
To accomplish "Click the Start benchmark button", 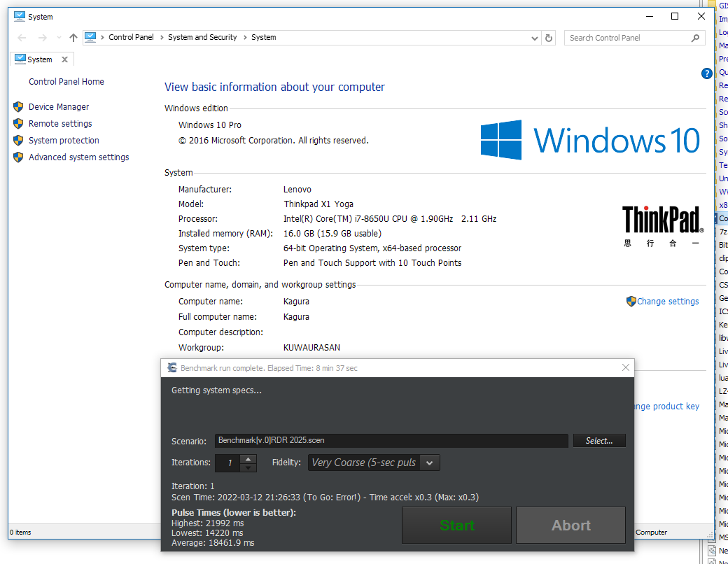I will 457,525.
